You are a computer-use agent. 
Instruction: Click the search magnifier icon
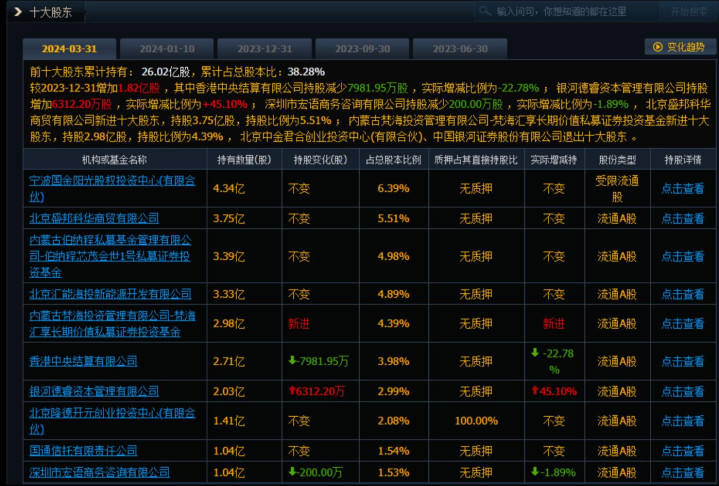(485, 11)
